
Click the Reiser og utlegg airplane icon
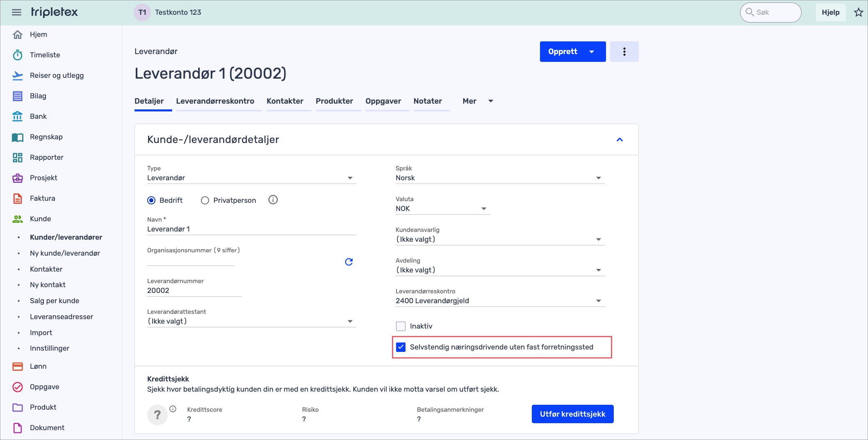point(18,75)
